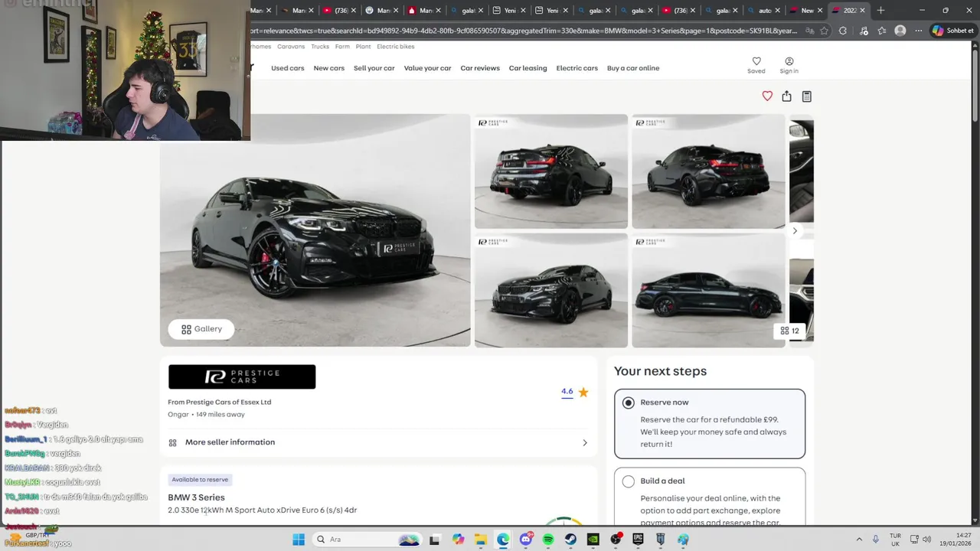Click the Caravans link in top strip
The image size is (980, 551).
[291, 47]
